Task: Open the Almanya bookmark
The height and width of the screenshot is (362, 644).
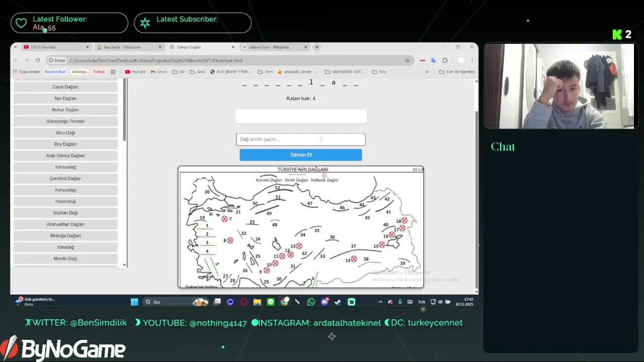Action: [79, 72]
